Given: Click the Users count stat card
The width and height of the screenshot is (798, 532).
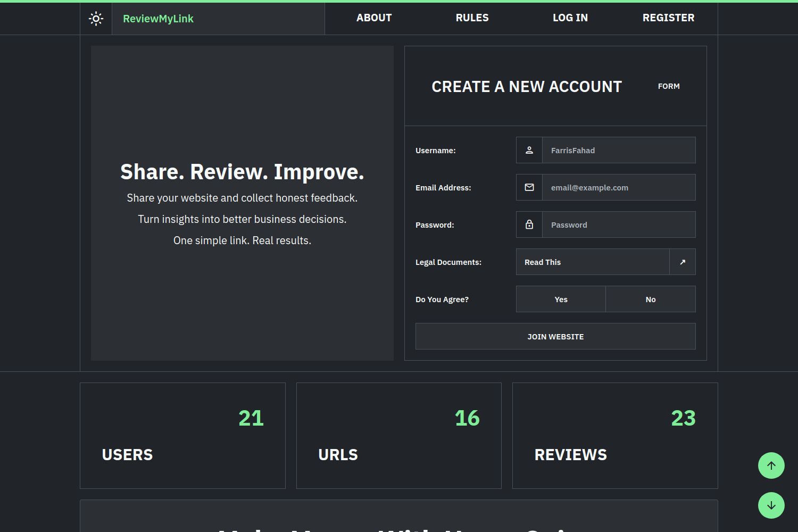Looking at the screenshot, I should [x=182, y=435].
